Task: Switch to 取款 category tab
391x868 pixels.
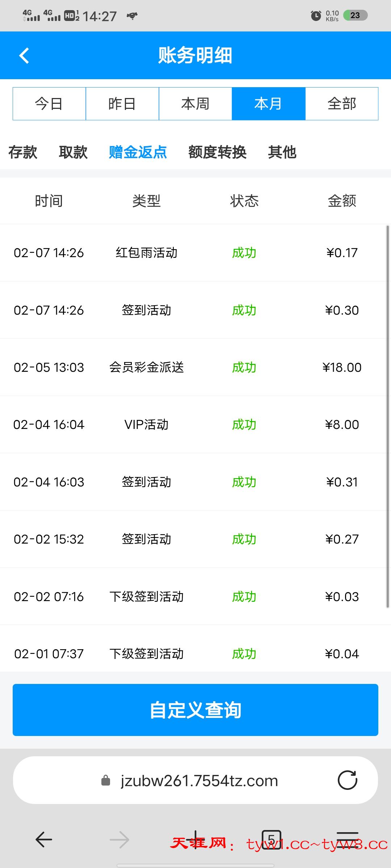Action: pyautogui.click(x=73, y=152)
